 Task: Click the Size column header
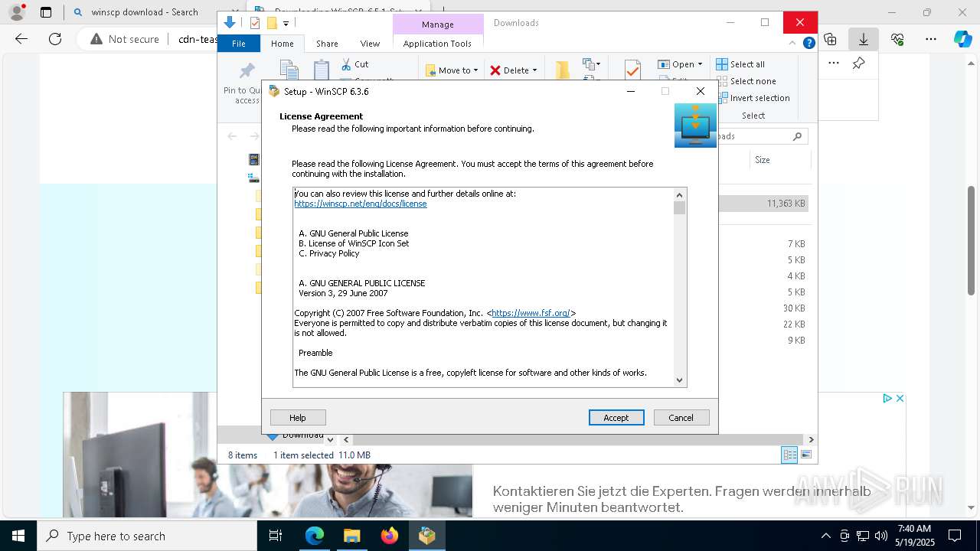coord(763,160)
